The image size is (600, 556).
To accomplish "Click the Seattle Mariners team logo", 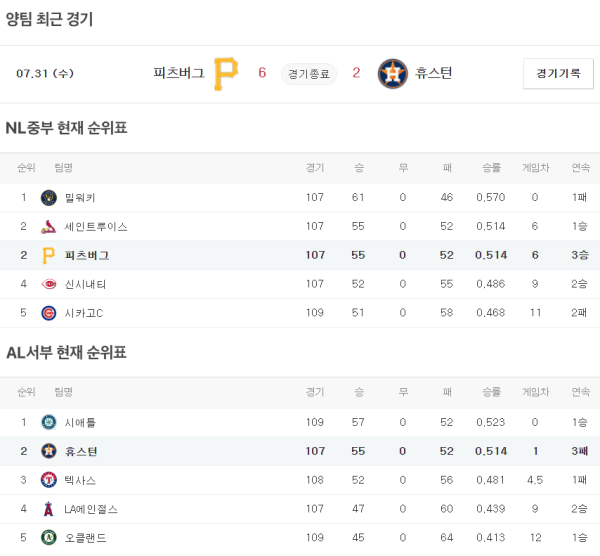I will (49, 422).
